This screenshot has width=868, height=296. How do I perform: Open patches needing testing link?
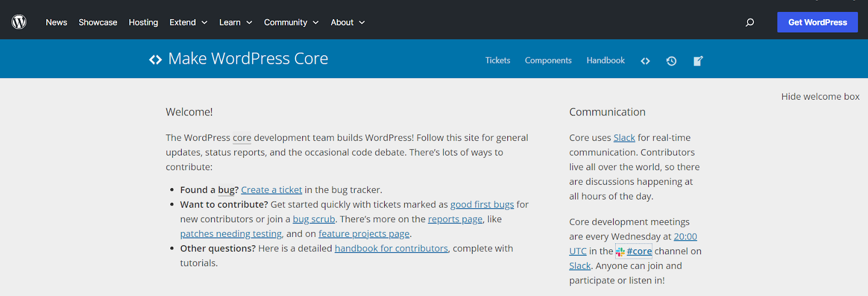[231, 234]
